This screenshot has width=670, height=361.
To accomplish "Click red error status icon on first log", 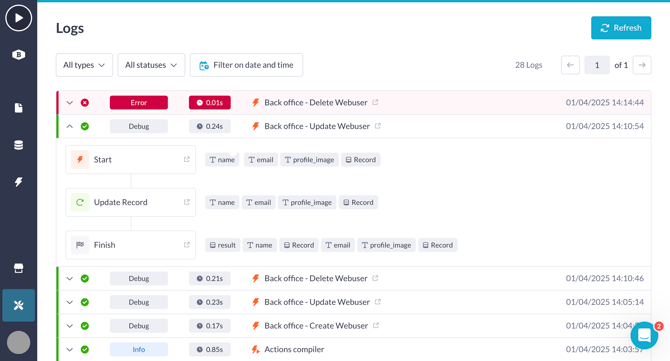I will (x=85, y=103).
